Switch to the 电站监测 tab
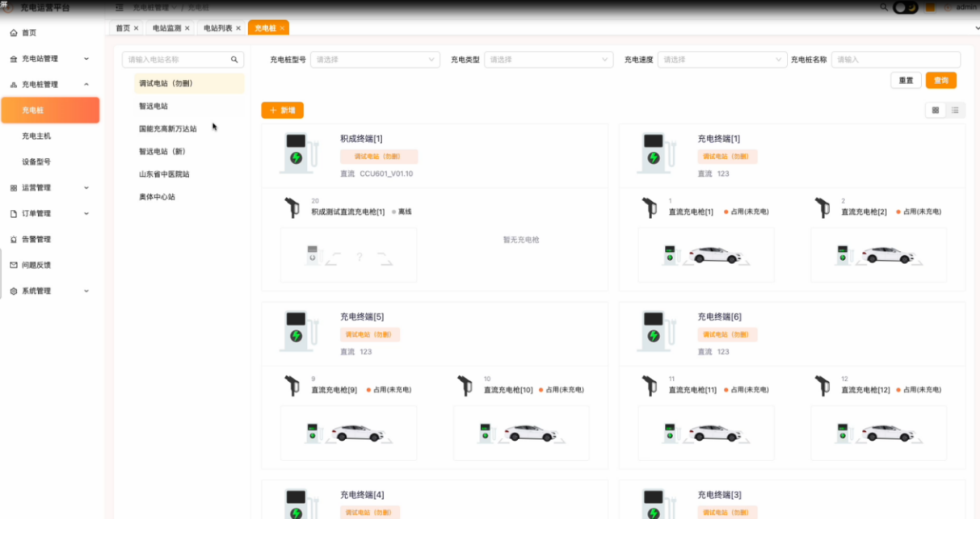Screen dimensions: 980x553 coord(166,28)
